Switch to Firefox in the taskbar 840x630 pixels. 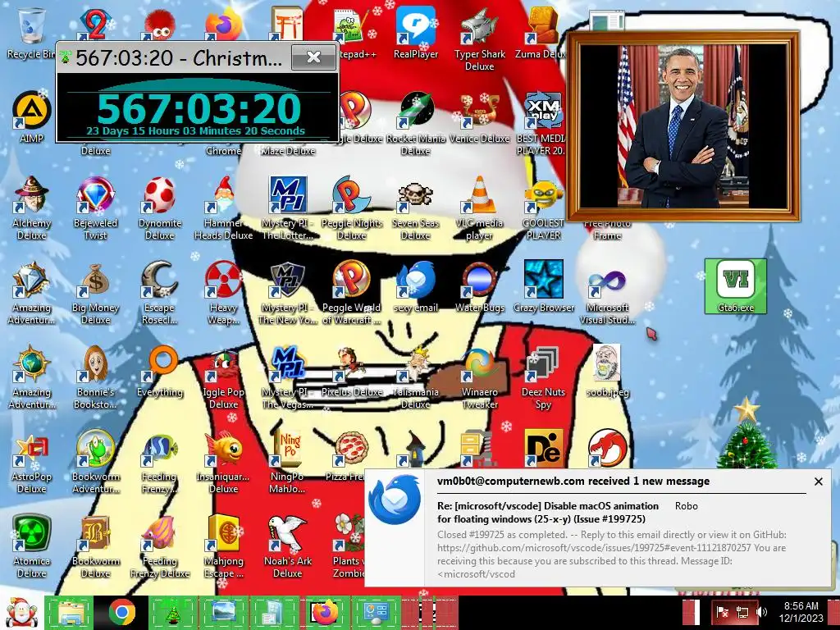tap(326, 613)
